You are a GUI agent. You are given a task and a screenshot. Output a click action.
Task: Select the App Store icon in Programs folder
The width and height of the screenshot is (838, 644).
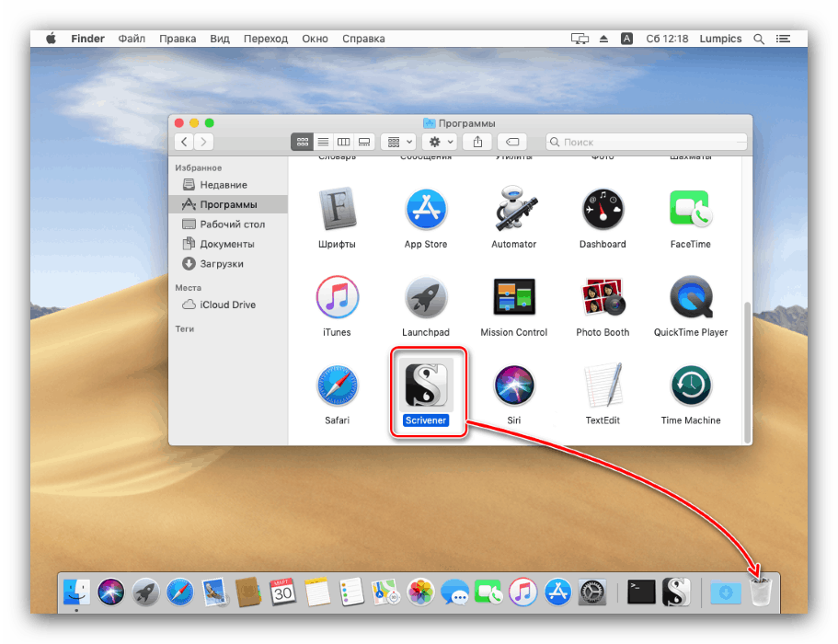click(426, 209)
